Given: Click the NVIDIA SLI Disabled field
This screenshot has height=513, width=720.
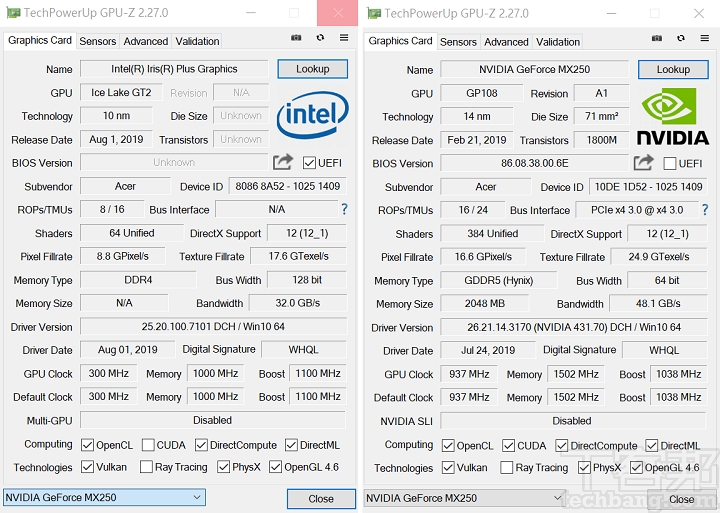Looking at the screenshot, I should click(574, 421).
